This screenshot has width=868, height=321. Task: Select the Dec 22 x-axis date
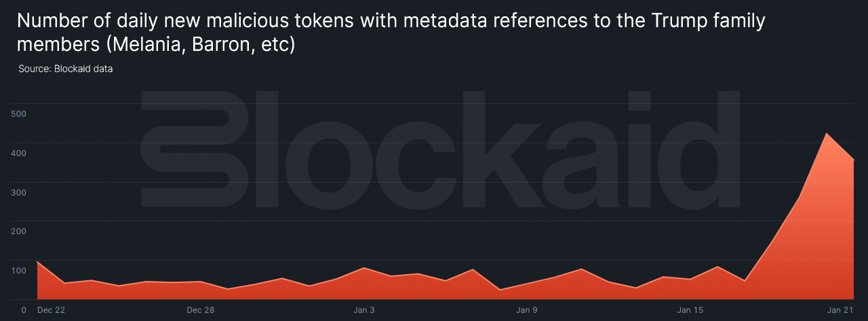coord(52,310)
